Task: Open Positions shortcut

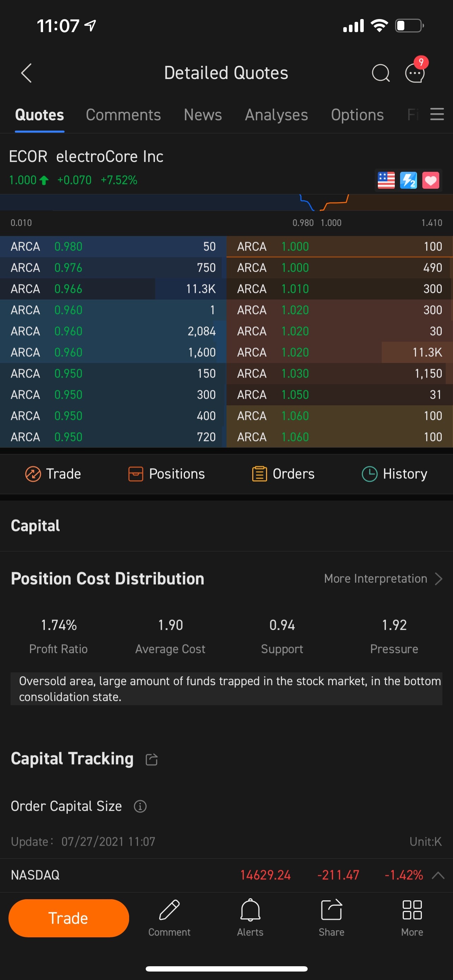Action: point(166,474)
